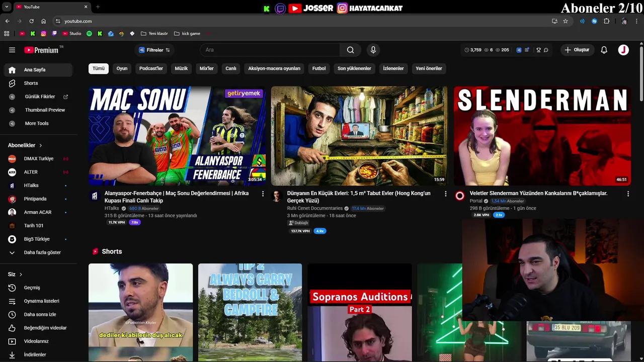644x362 pixels.
Task: Click the vidIQ trophy icon in header
Action: click(538, 50)
